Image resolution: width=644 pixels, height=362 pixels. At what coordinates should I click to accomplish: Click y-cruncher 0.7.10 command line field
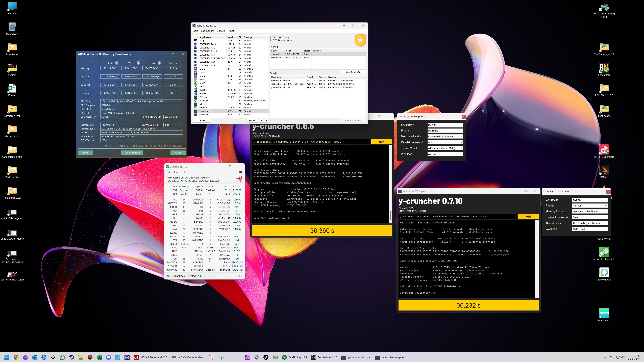457,217
